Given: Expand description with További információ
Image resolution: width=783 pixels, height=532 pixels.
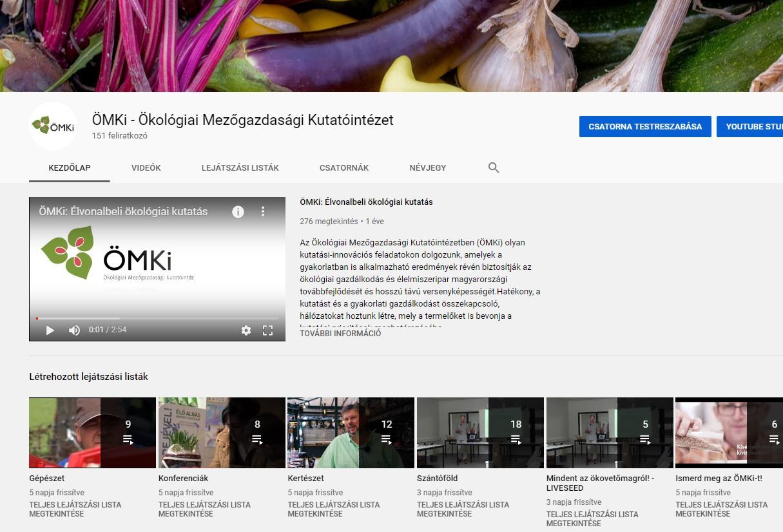Looking at the screenshot, I should tap(340, 334).
